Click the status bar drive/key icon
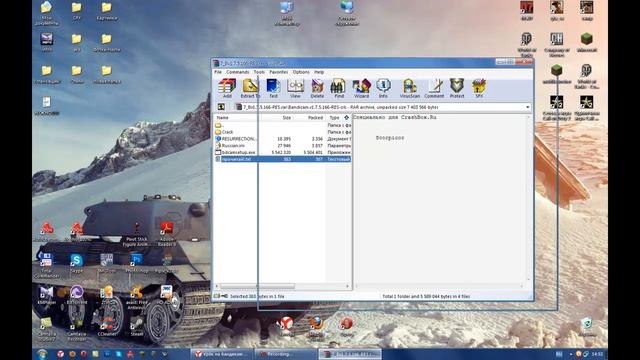 221,296
